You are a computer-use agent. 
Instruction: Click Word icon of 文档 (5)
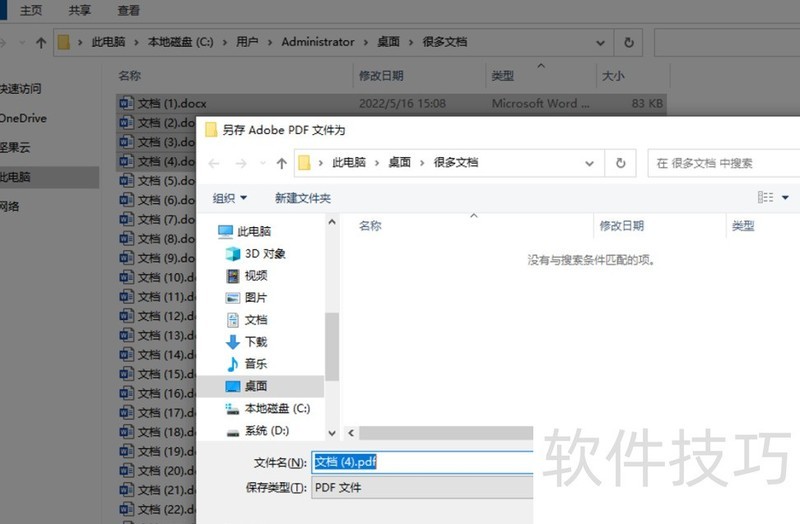[x=126, y=181]
